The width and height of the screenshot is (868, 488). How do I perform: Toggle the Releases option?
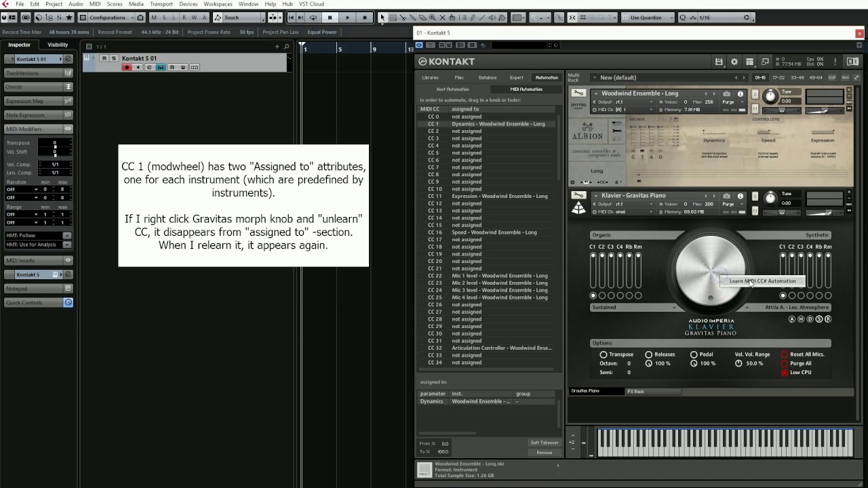point(648,354)
